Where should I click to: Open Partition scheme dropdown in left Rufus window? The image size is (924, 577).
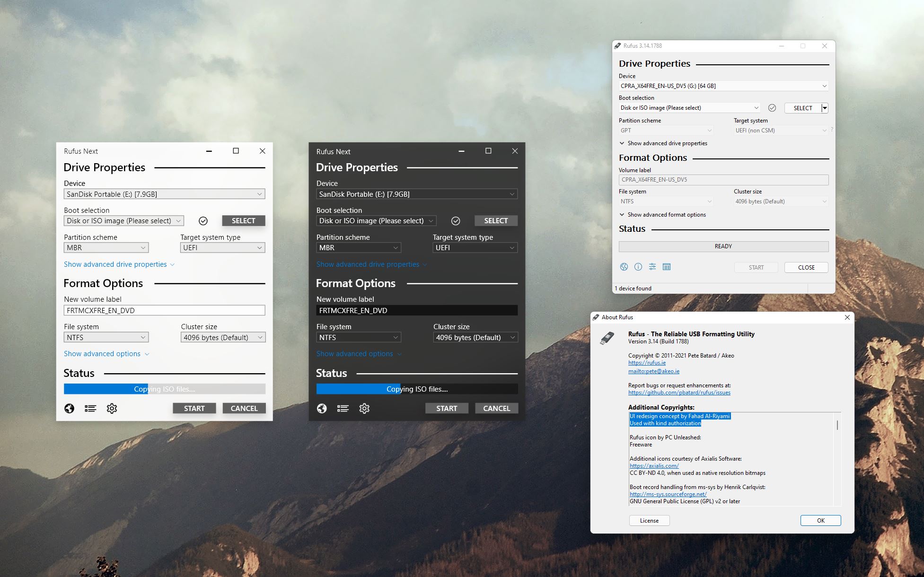[x=105, y=247]
